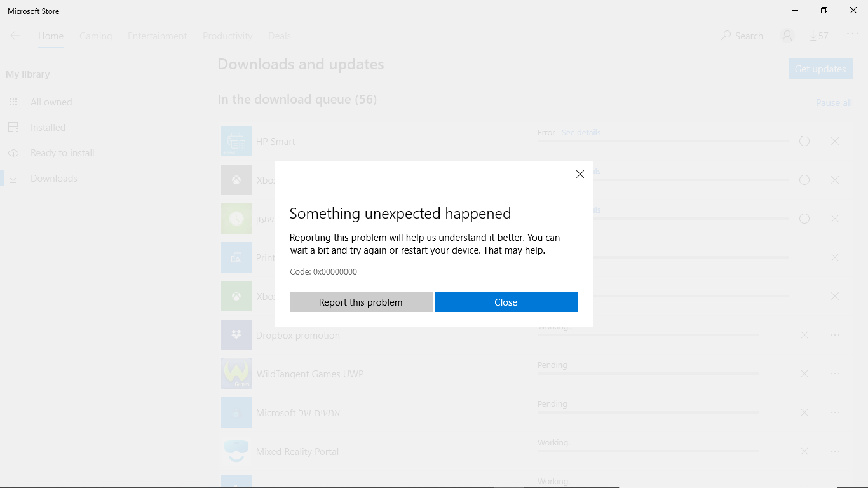Go to the Deals tab
The width and height of the screenshot is (868, 488).
coord(280,36)
